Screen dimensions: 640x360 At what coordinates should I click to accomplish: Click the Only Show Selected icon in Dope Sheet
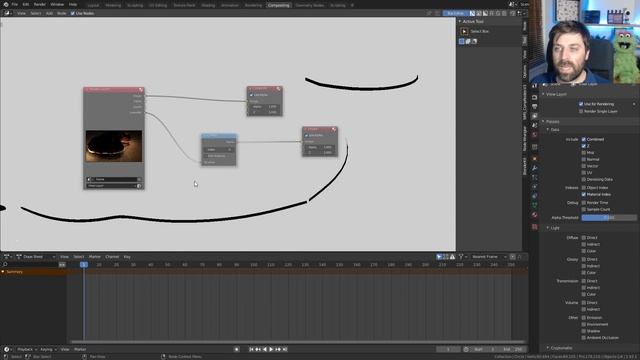[x=439, y=257]
